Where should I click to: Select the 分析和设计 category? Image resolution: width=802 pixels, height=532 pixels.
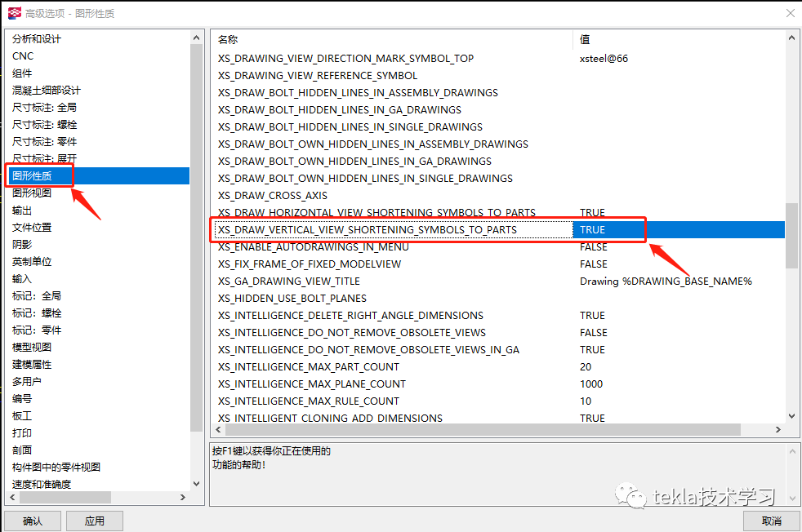tap(36, 39)
